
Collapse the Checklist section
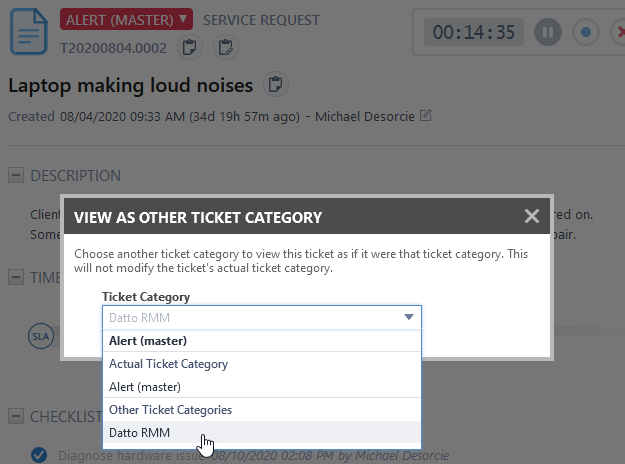pyautogui.click(x=16, y=416)
